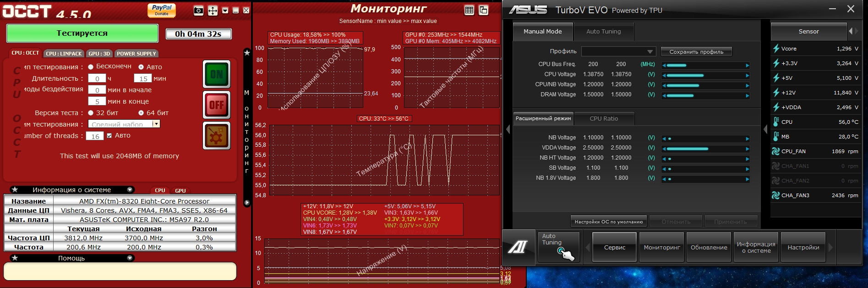Open the monitoring table view icon
Screen dimensions: 868x288
[469, 10]
